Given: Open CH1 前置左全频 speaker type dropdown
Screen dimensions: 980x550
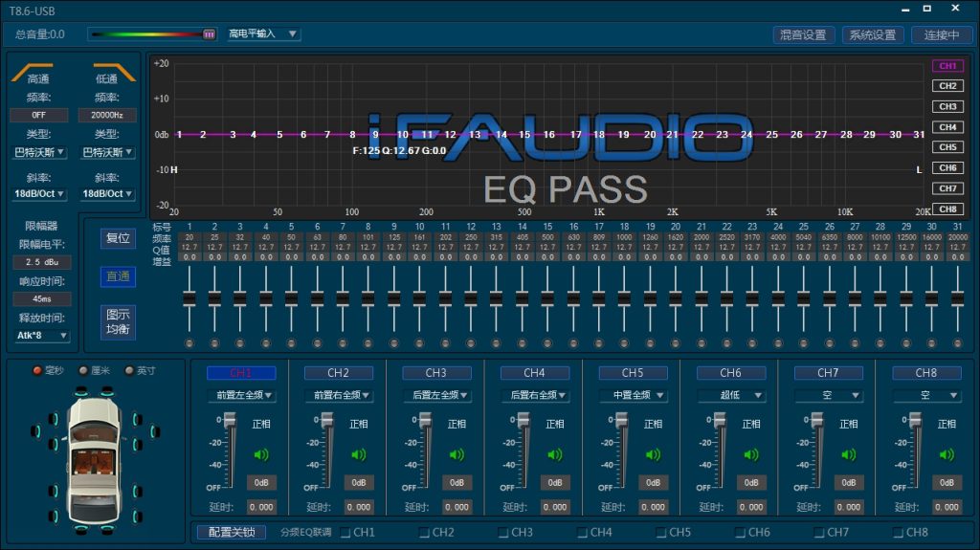Looking at the screenshot, I should (242, 395).
